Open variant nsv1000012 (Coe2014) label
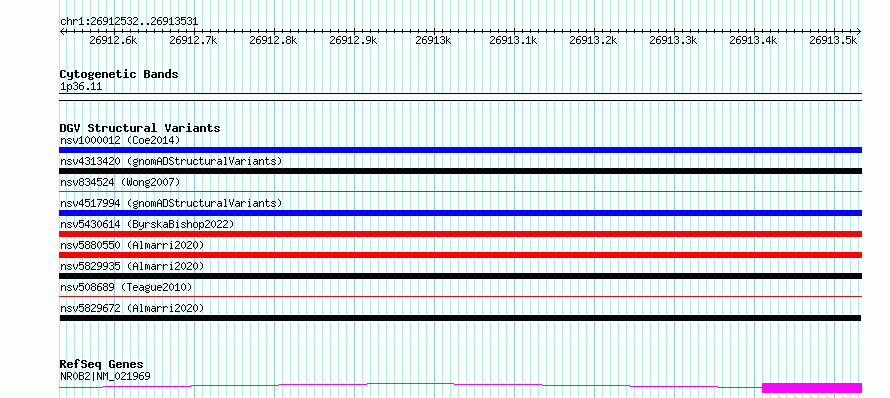Viewport: 890px width, 398px height. coord(120,140)
